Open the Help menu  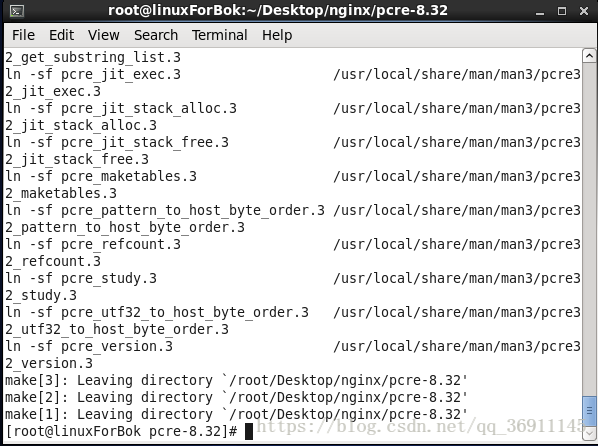tap(277, 35)
